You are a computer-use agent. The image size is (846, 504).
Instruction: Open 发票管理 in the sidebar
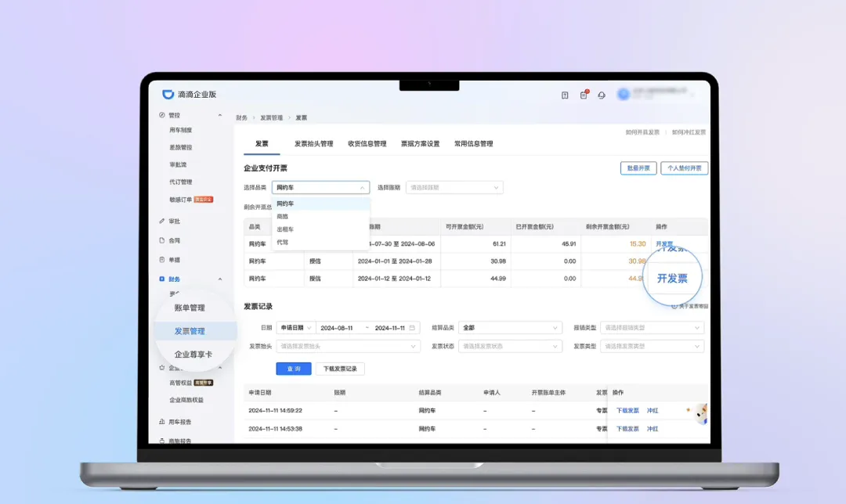coord(190,331)
